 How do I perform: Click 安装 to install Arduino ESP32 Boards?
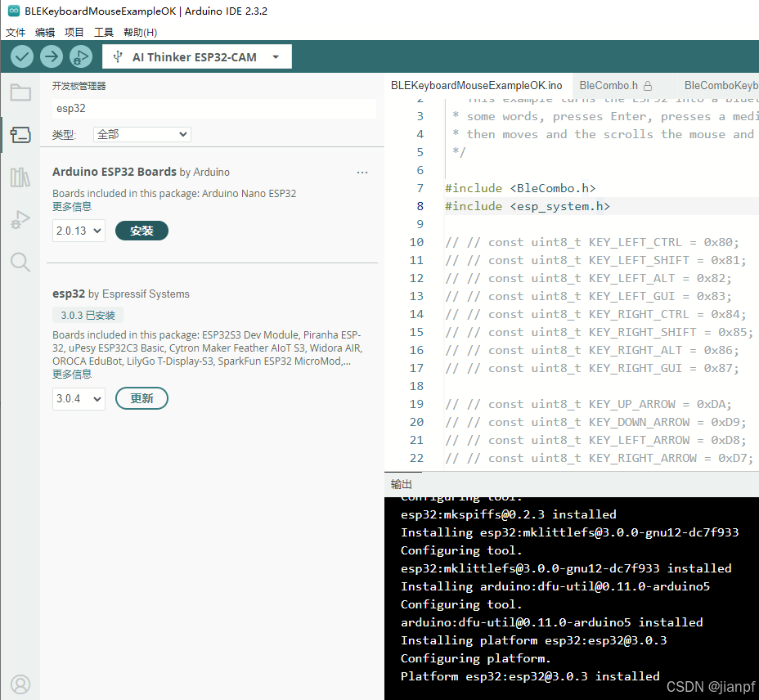click(141, 231)
